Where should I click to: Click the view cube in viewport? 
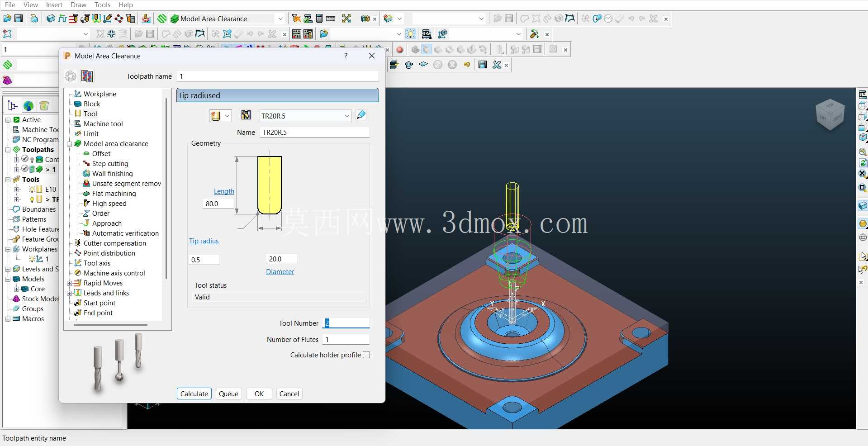[830, 114]
